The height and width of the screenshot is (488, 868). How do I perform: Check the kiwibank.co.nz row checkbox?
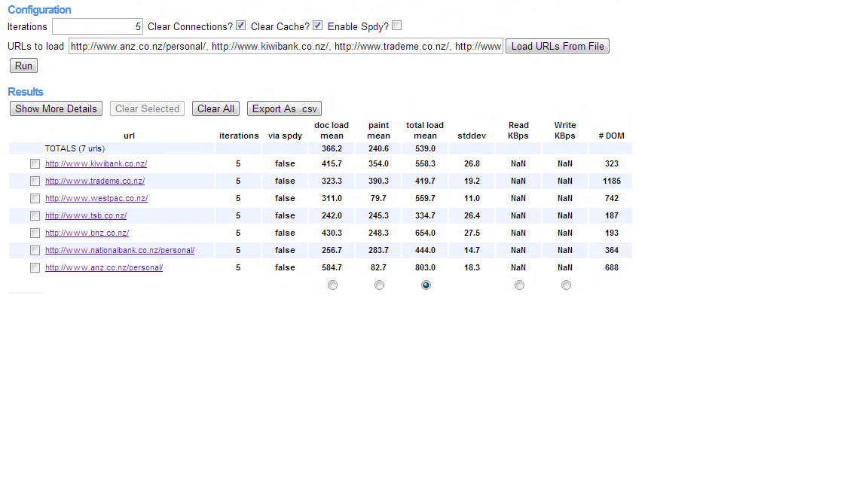pyautogui.click(x=35, y=163)
